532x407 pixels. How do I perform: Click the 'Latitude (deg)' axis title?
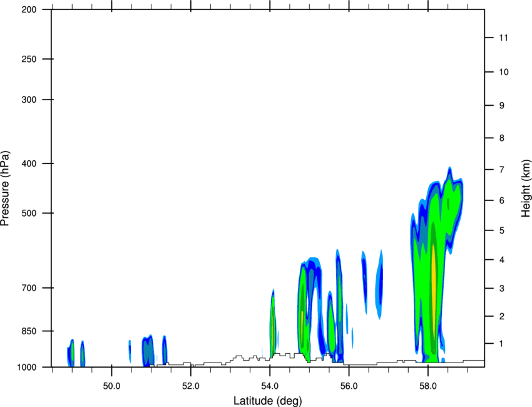tap(268, 401)
